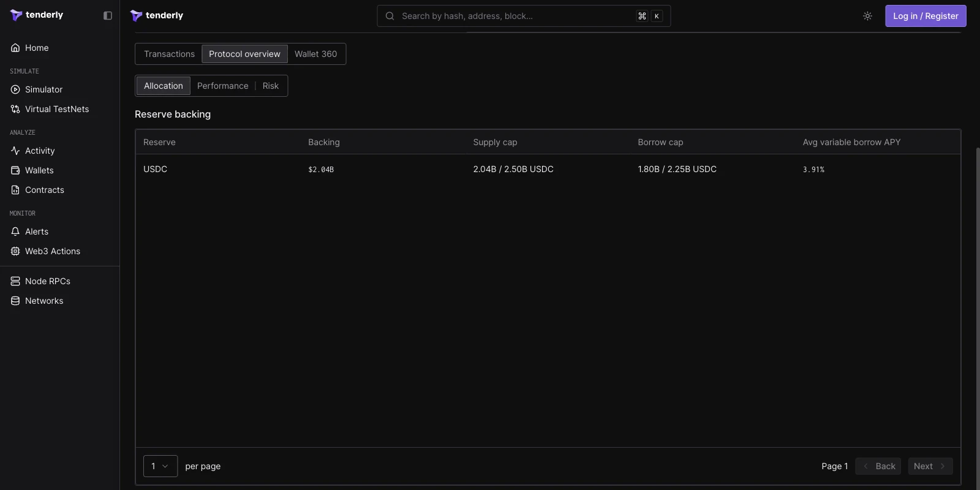Click the search magnifier icon
Image resolution: width=980 pixels, height=490 pixels.
[390, 16]
